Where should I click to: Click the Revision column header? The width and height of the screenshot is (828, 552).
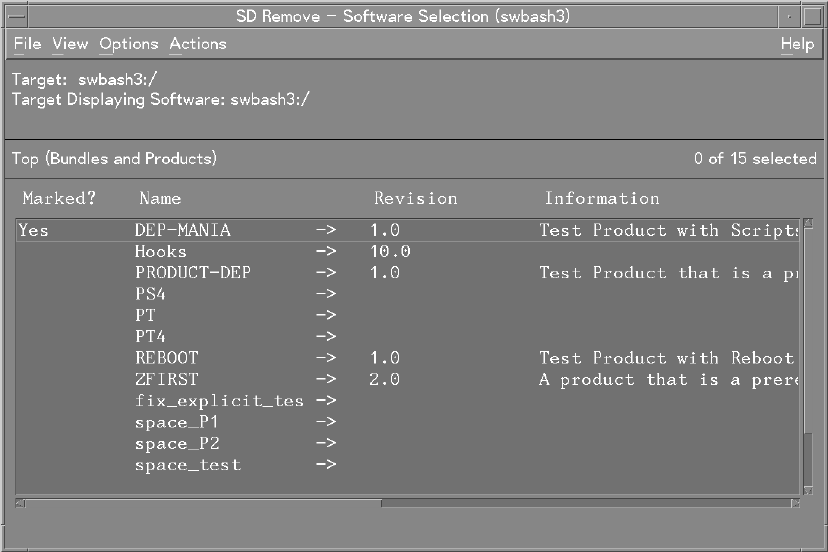coord(415,198)
